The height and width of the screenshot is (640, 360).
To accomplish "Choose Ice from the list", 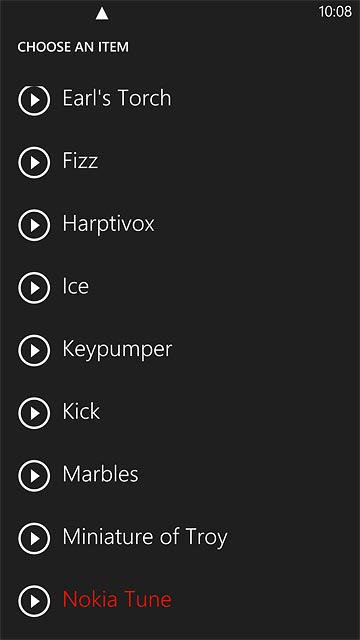I will pyautogui.click(x=76, y=286).
